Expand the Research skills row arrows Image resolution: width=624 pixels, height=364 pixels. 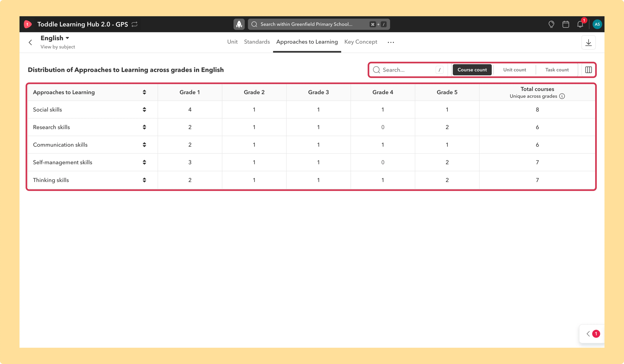click(x=144, y=127)
